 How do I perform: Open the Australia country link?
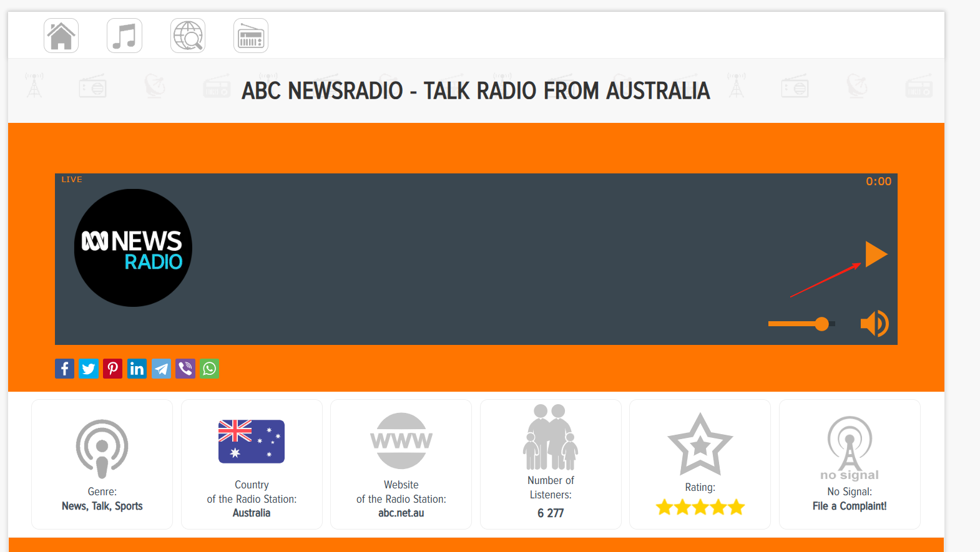(x=252, y=513)
